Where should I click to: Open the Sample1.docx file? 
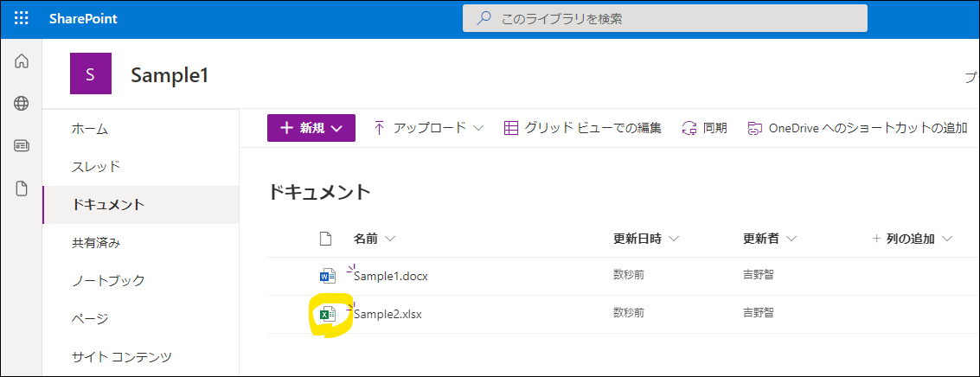point(391,276)
